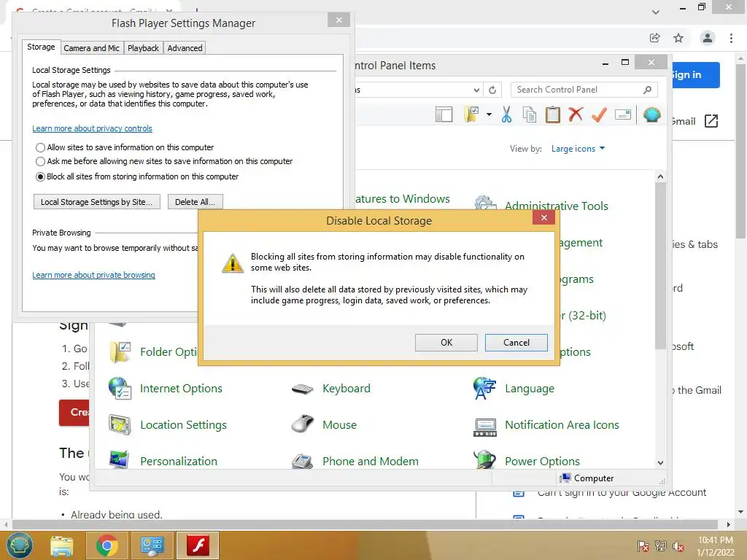The image size is (747, 560).
Task: Click the Cut scissors toolbar icon
Action: [x=506, y=114]
